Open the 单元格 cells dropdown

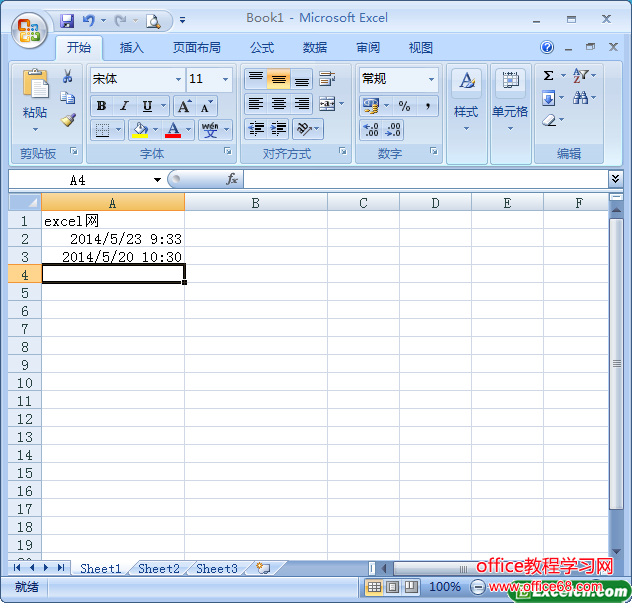click(x=510, y=115)
